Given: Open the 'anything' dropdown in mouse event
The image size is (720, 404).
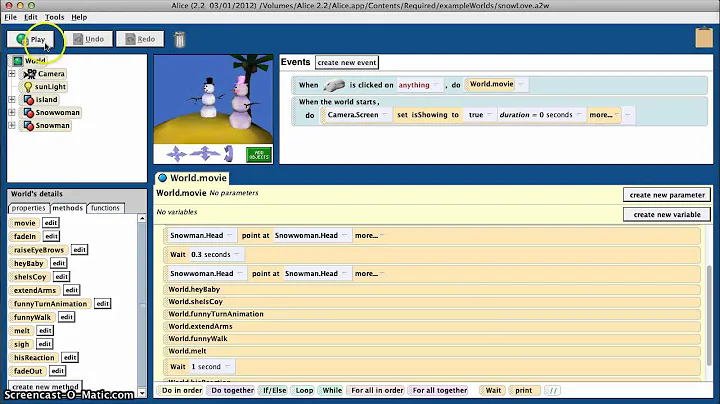Looking at the screenshot, I should tap(418, 85).
